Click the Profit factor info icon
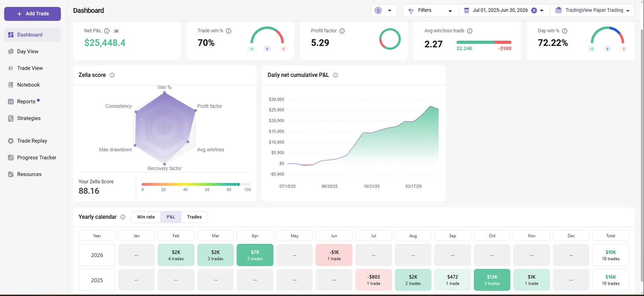The image size is (644, 296). click(342, 31)
